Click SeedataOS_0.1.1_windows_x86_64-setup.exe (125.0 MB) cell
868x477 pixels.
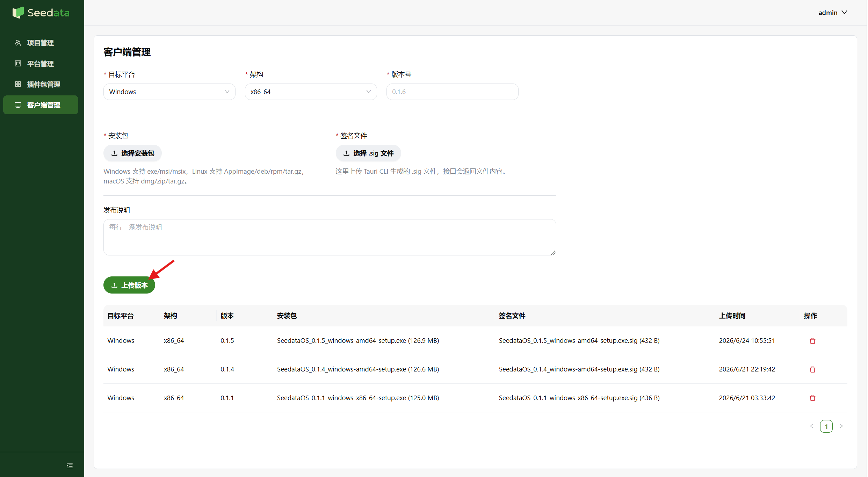(x=358, y=398)
